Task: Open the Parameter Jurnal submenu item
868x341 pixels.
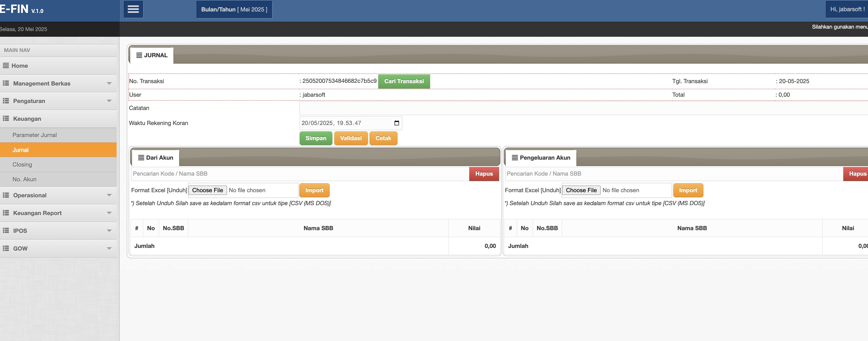Action: (34, 135)
